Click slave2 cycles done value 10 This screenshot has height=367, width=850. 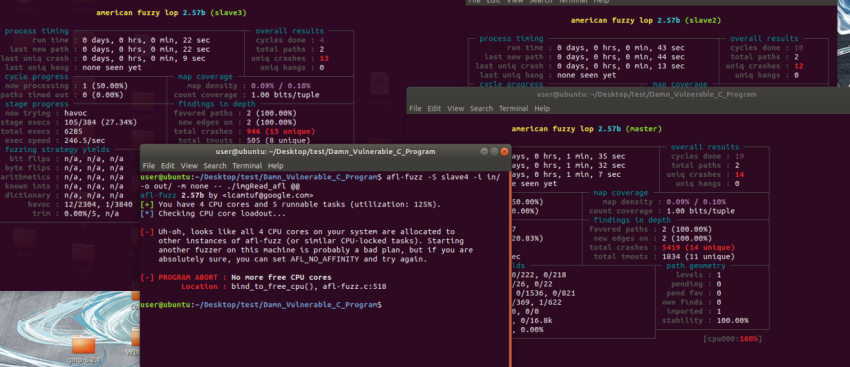click(799, 48)
